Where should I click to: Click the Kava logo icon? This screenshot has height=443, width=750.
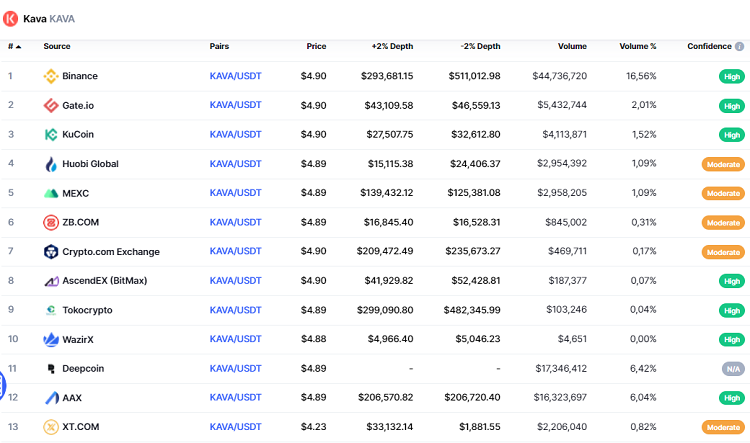pos(11,18)
